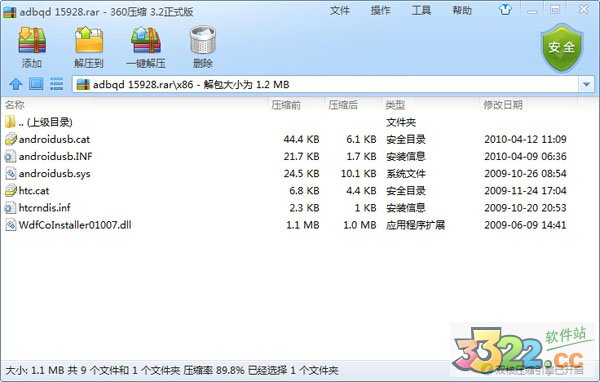Click the 添加 (Add) toolbar icon

[32, 40]
